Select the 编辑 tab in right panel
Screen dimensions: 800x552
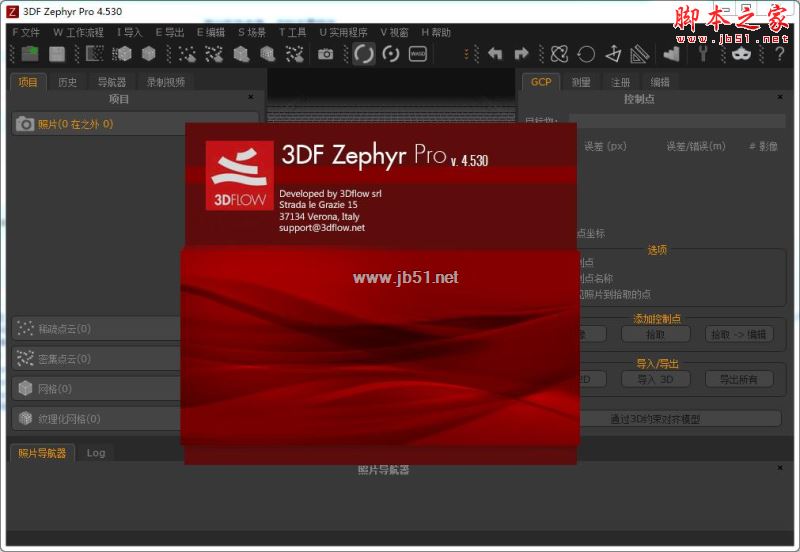[x=660, y=82]
